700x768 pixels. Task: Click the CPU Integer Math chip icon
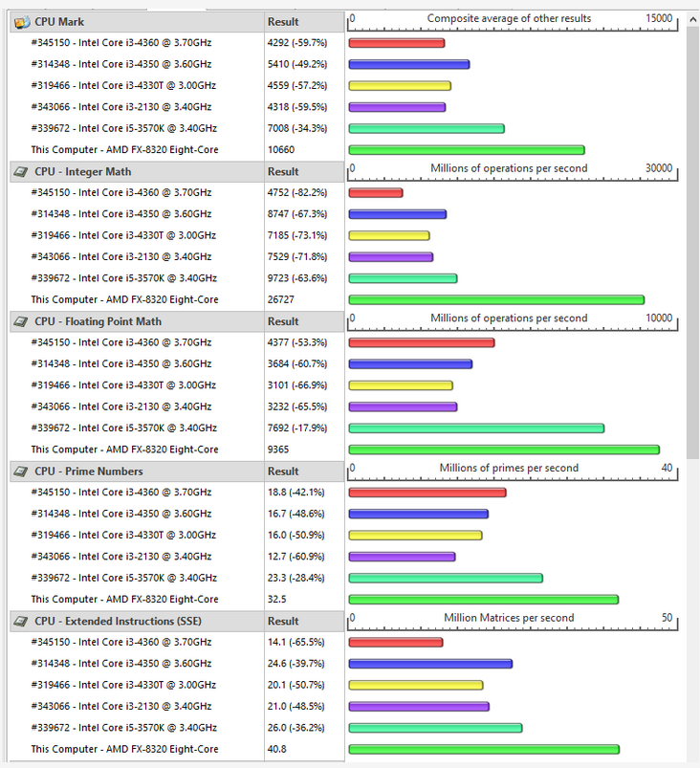(21, 172)
